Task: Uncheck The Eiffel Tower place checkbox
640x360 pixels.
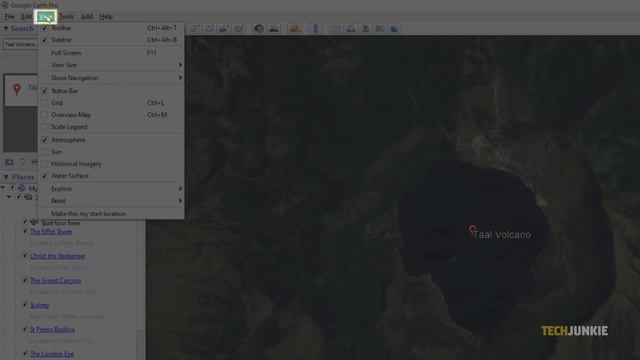Action: coord(25,231)
